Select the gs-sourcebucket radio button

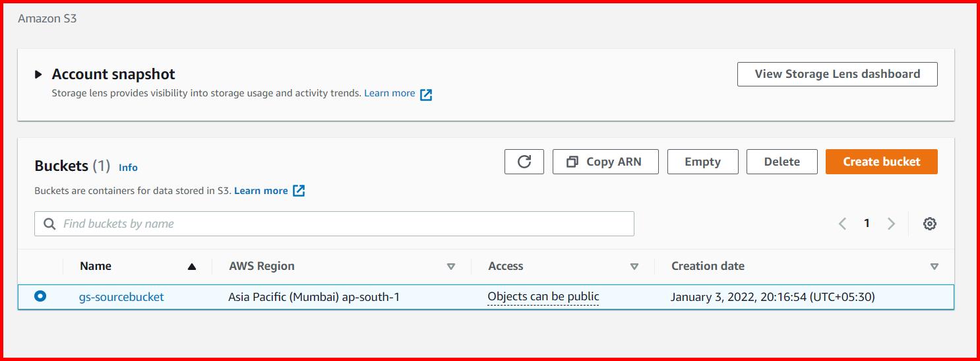pos(40,296)
